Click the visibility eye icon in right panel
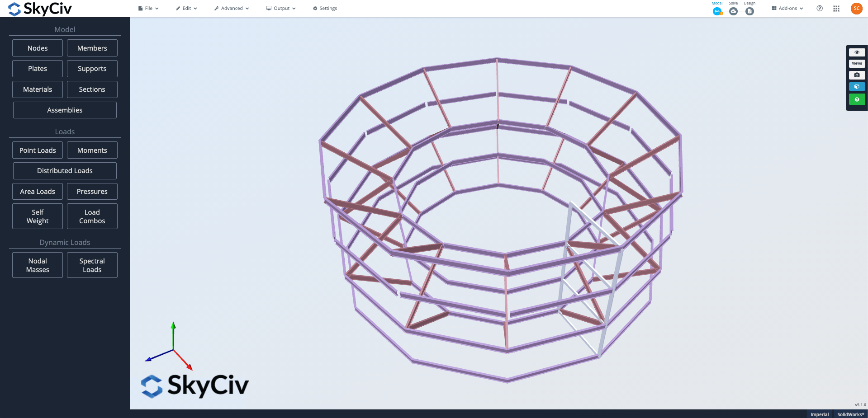The height and width of the screenshot is (418, 868). pos(857,52)
